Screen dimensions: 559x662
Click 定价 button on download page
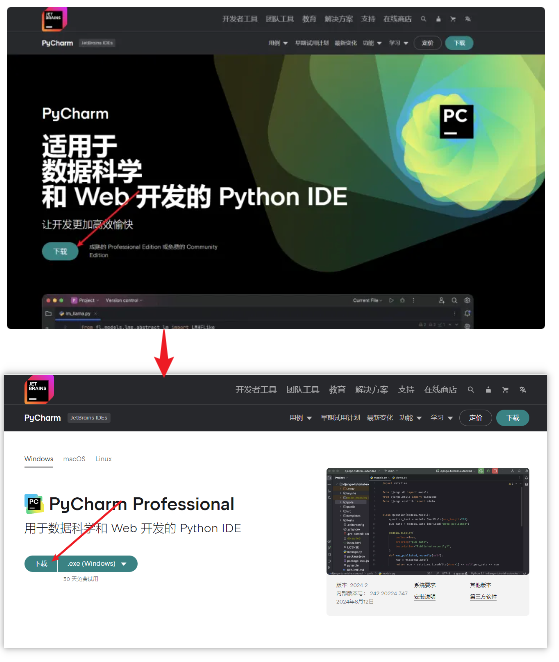(x=475, y=418)
